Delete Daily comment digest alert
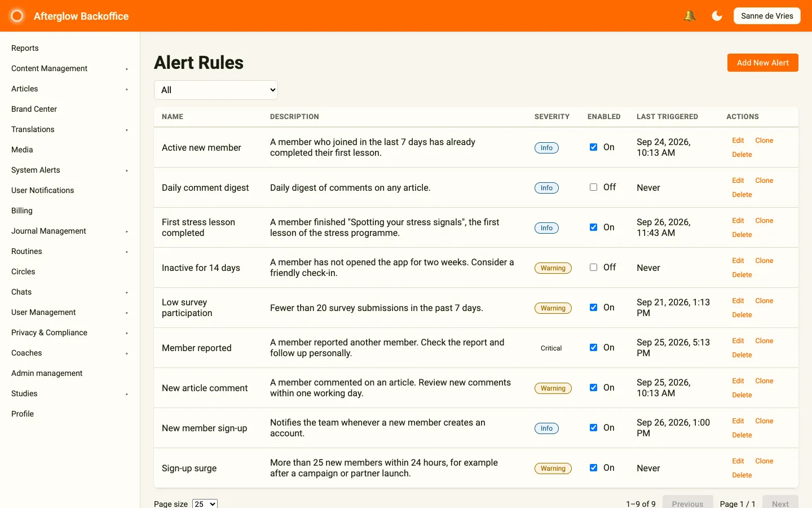This screenshot has height=508, width=812. [742, 195]
